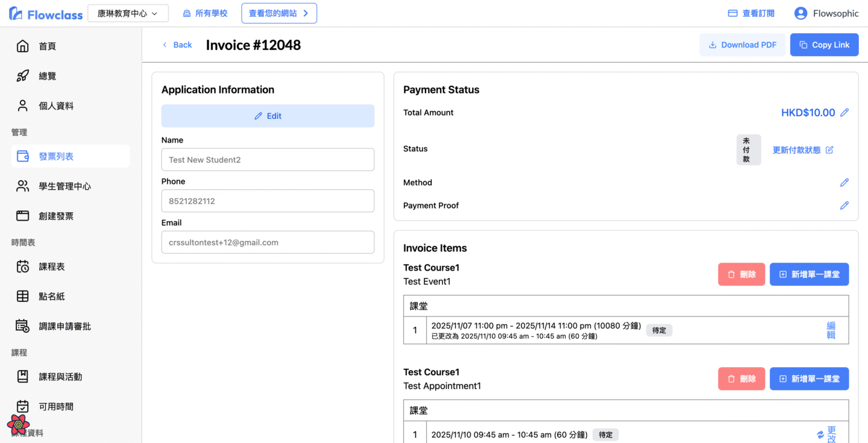Click the Flowclass logo
The image size is (868, 443).
46,14
